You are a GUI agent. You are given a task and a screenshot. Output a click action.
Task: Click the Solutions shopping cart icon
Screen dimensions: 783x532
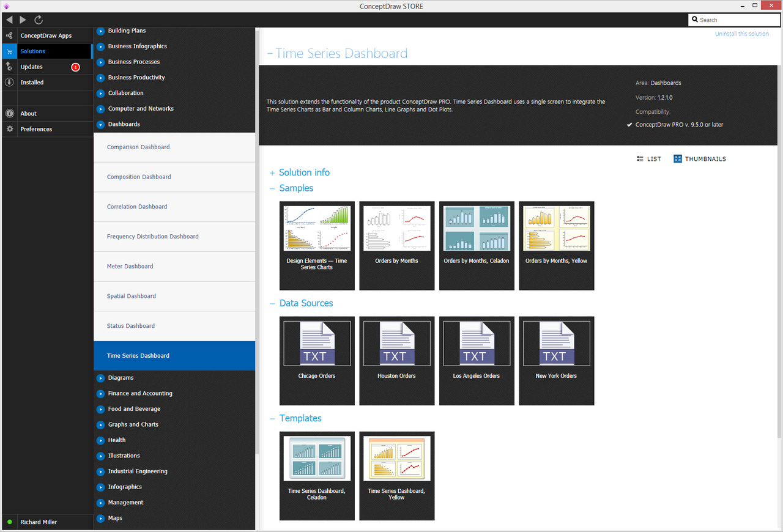[x=9, y=51]
